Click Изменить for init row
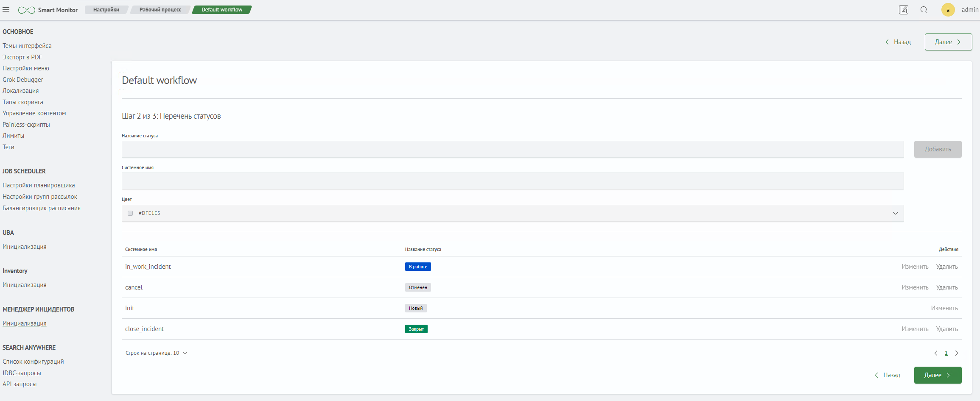This screenshot has width=980, height=401. 944,308
